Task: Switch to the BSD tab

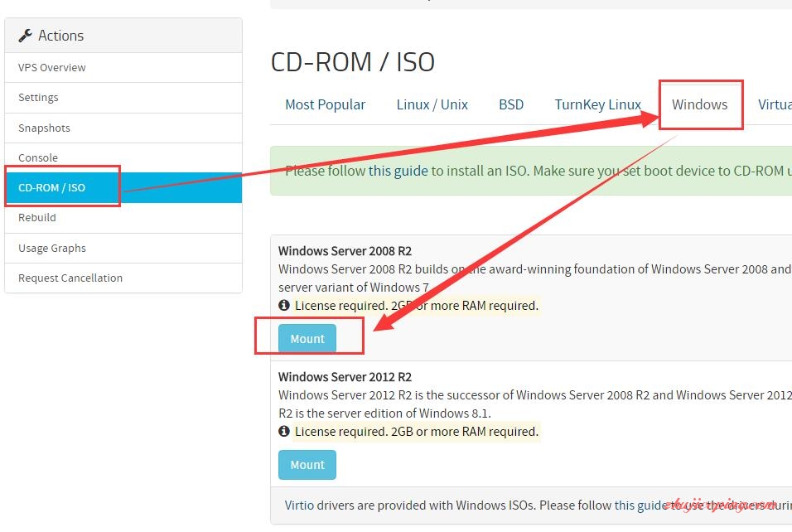Action: tap(511, 104)
